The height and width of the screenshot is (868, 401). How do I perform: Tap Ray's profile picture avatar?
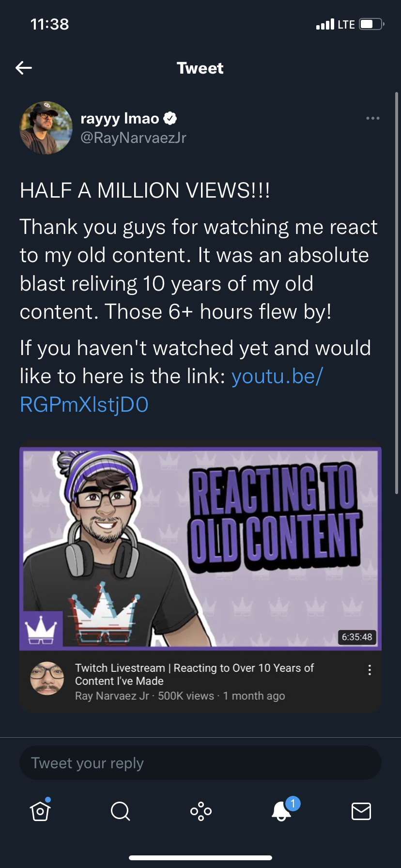[46, 128]
